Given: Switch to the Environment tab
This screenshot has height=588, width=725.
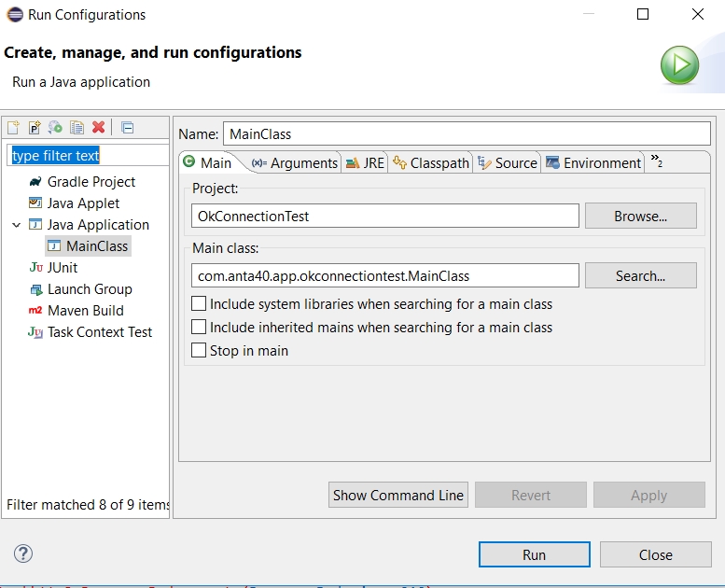Looking at the screenshot, I should point(593,162).
